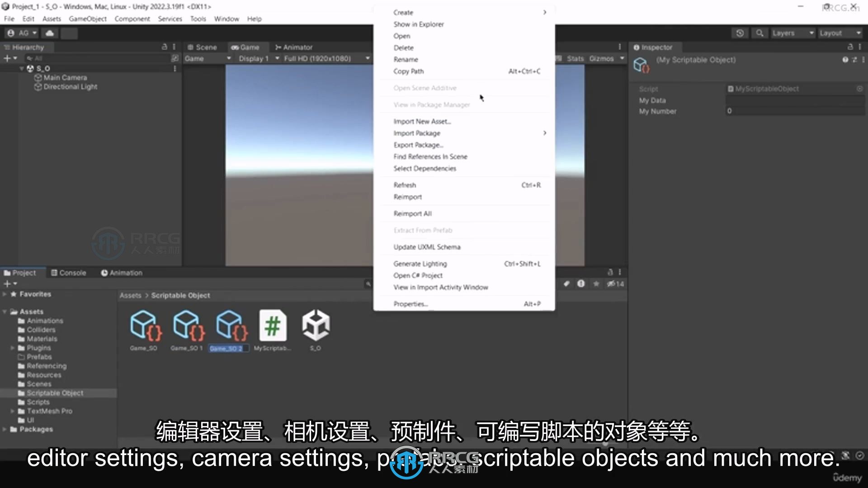
Task: Choose Show in Explorer from context menu
Action: pos(464,24)
